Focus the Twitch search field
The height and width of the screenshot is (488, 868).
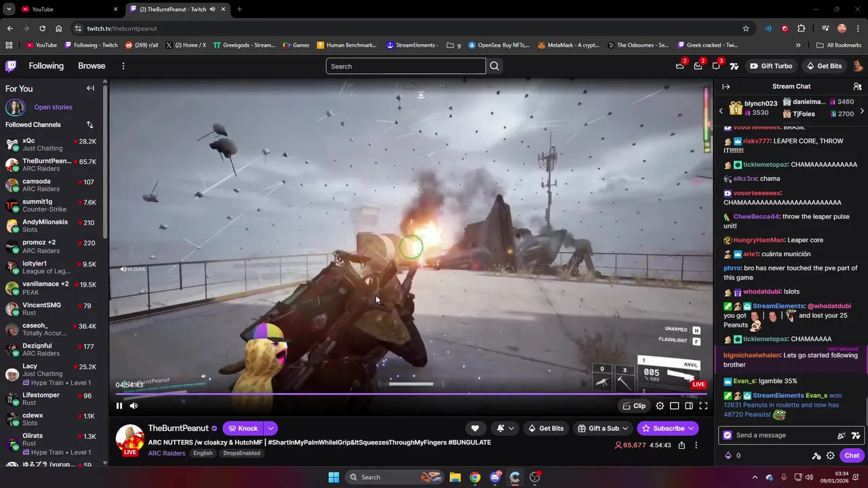(406, 66)
